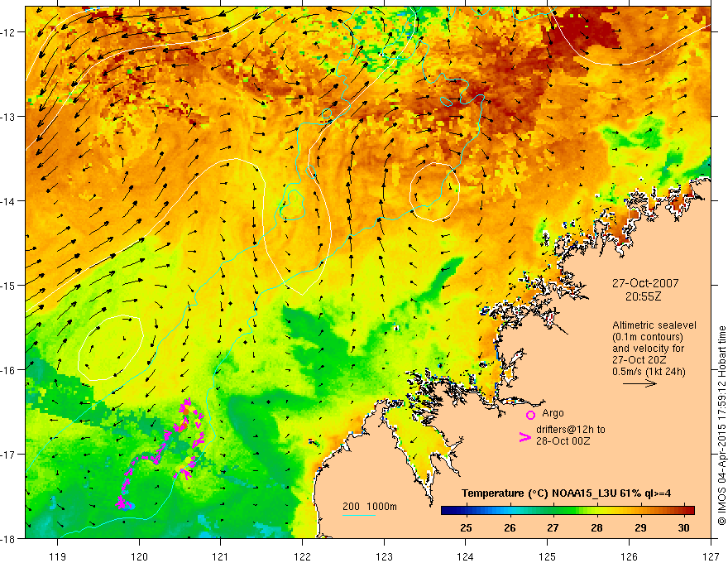Click latitude axis label -14
The width and height of the screenshot is (728, 563).
8,201
